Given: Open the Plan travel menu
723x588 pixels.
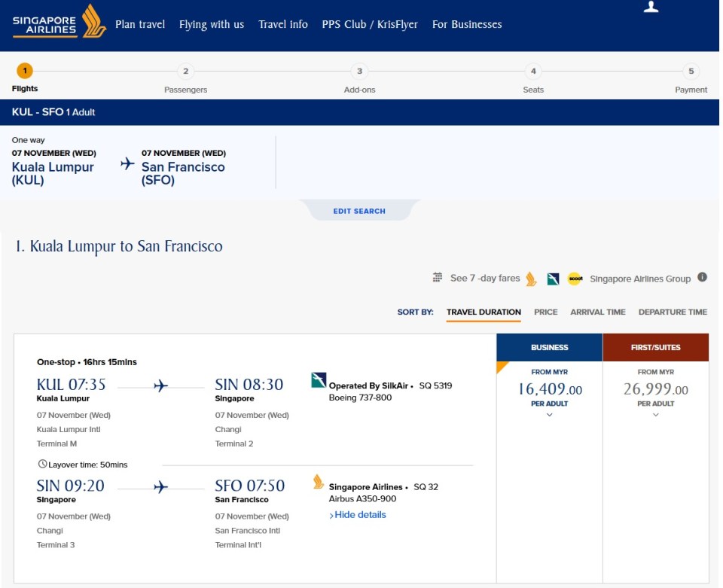Looking at the screenshot, I should coord(140,24).
